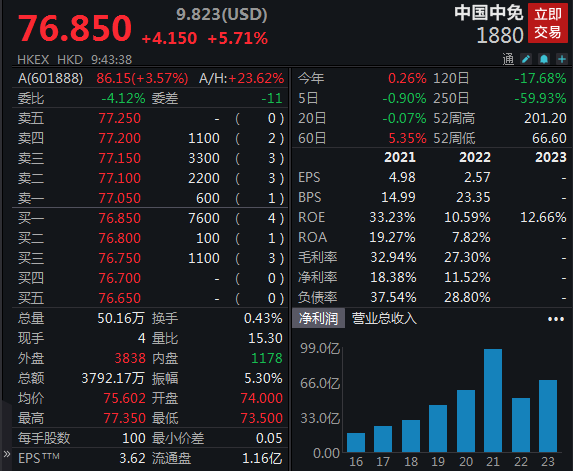
Task: Select the main price 76.850
Action: point(75,28)
